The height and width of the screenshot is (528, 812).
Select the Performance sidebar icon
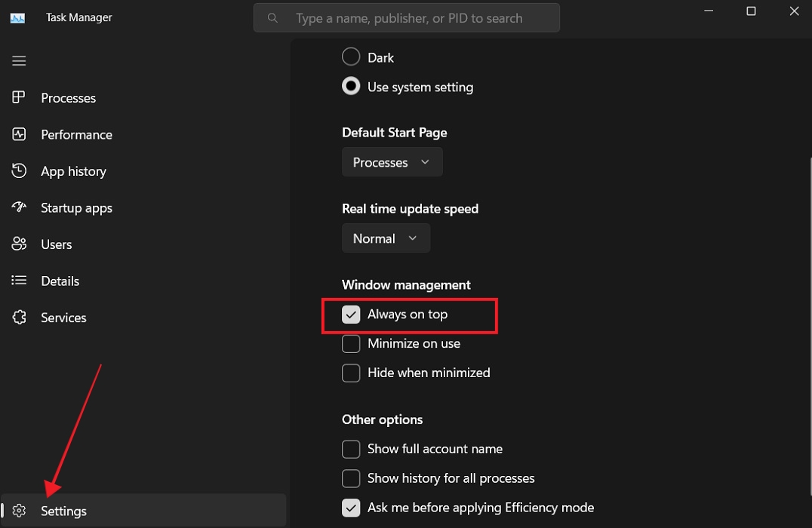pyautogui.click(x=19, y=134)
